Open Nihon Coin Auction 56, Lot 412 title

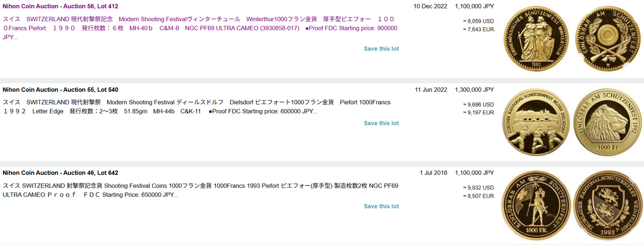(60, 7)
